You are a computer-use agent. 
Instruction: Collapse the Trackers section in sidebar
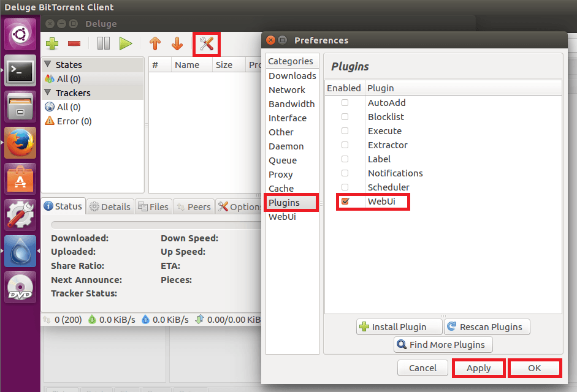pos(48,92)
